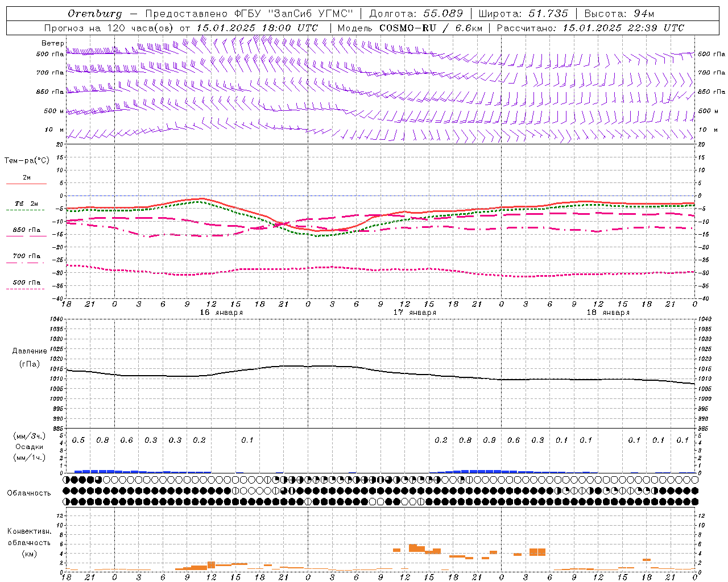Click the '(мм/3ч.)' precipitation unit label
The image size is (728, 582).
tap(30, 436)
